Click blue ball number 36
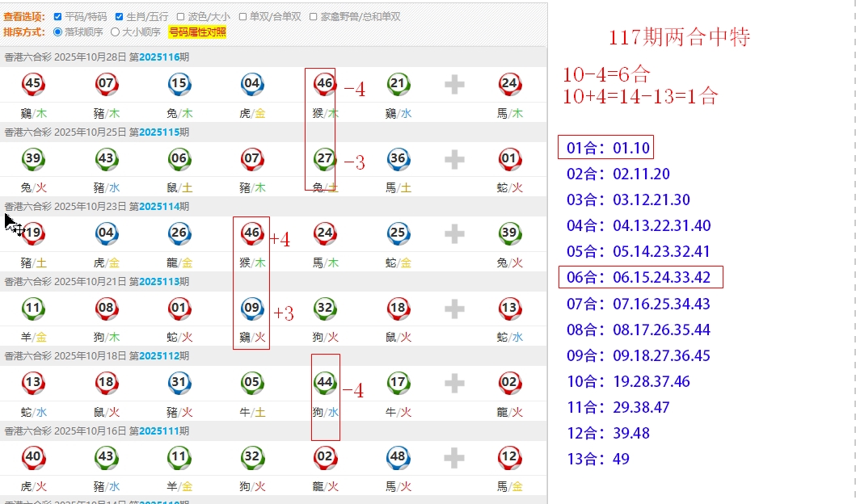 (397, 159)
